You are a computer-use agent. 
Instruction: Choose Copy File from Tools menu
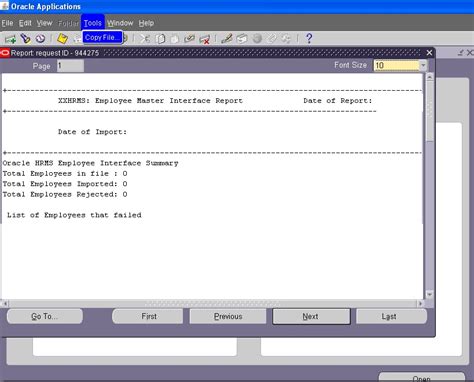coord(102,37)
